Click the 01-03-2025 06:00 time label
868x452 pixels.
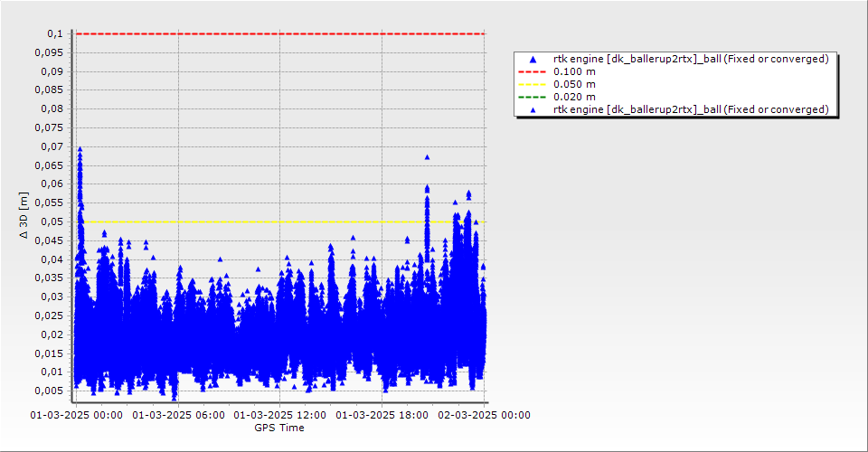[178, 415]
